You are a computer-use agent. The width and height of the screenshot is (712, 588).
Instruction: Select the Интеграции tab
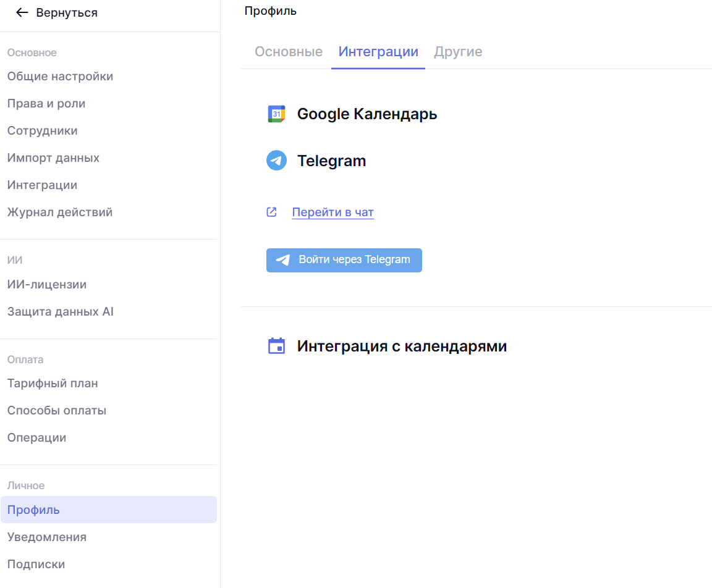pyautogui.click(x=378, y=52)
